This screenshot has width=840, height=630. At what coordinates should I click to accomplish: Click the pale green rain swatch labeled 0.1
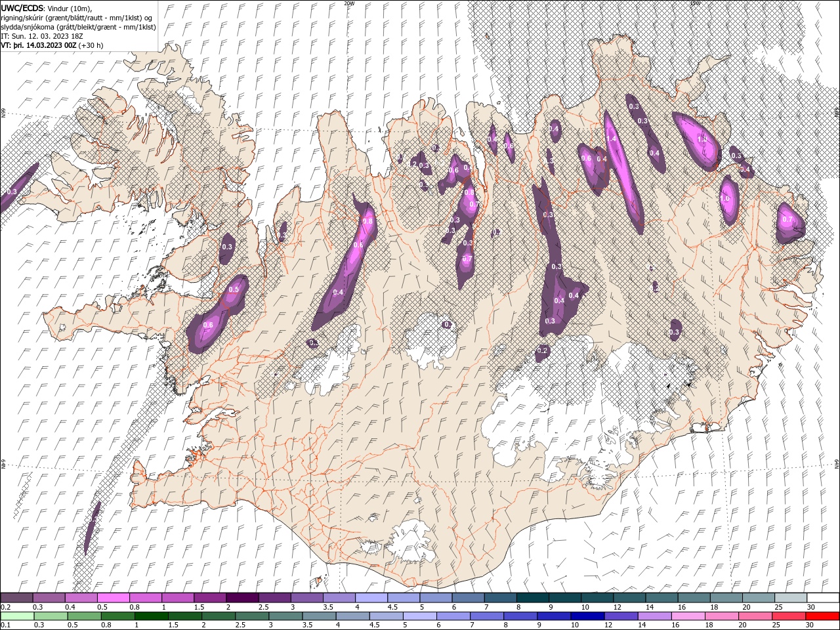coord(16,616)
